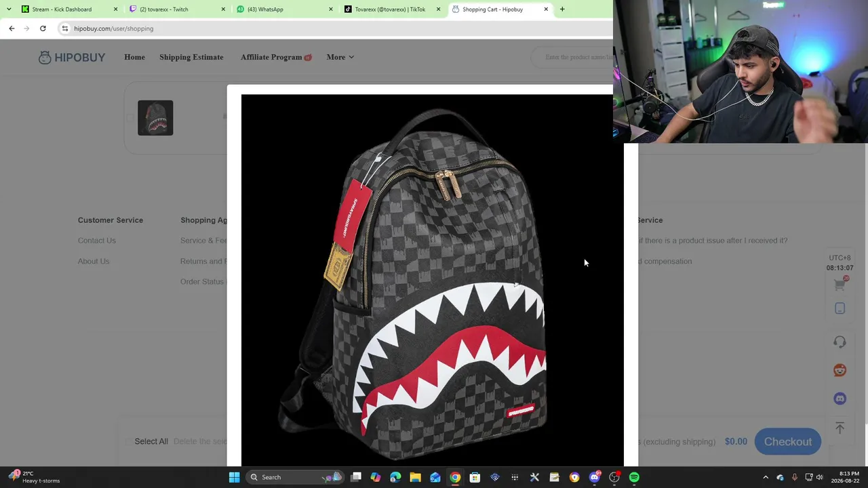The width and height of the screenshot is (868, 488).
Task: Open the Reddit community icon
Action: point(840,370)
